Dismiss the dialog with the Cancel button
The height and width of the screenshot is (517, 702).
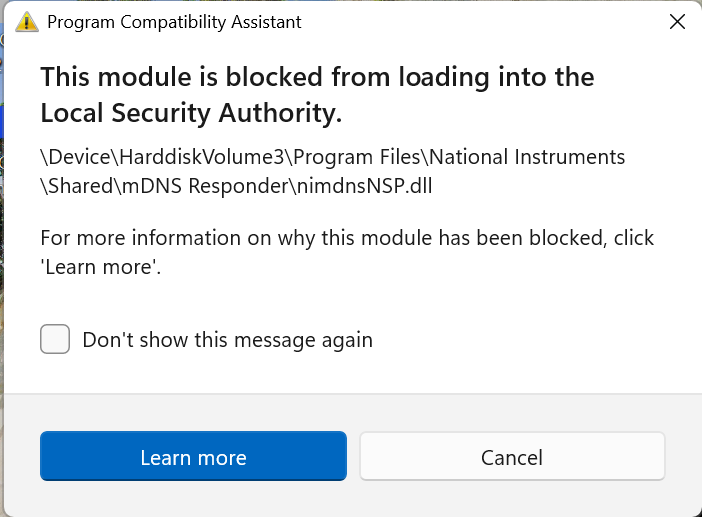click(512, 458)
